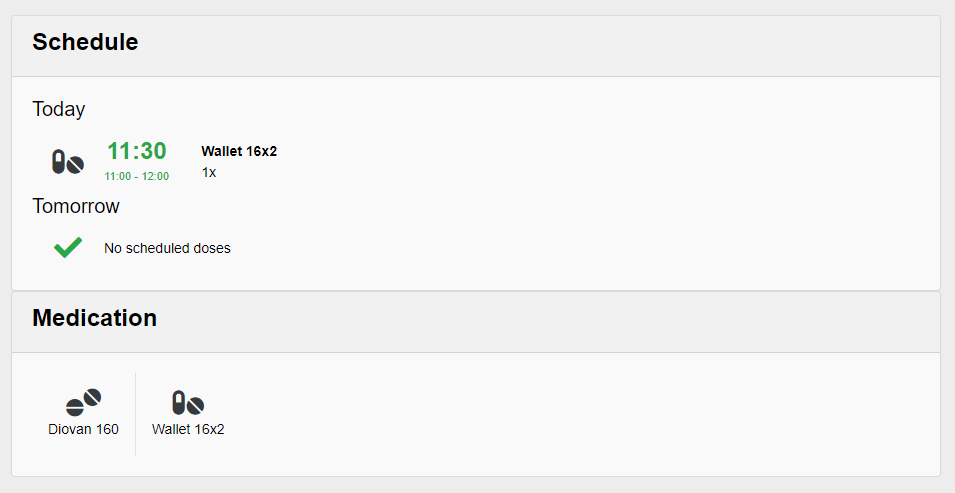This screenshot has width=955, height=493.
Task: Click the Medication panel heading
Action: tap(94, 318)
